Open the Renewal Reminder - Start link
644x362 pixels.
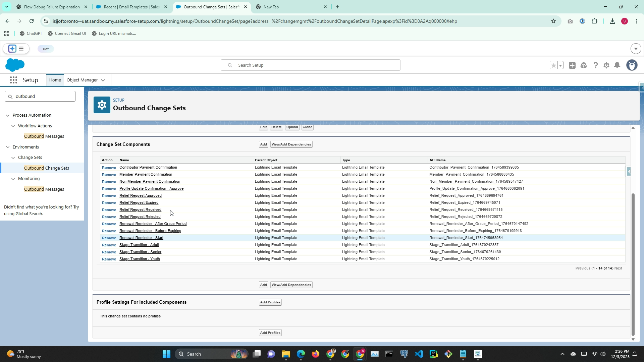point(141,238)
